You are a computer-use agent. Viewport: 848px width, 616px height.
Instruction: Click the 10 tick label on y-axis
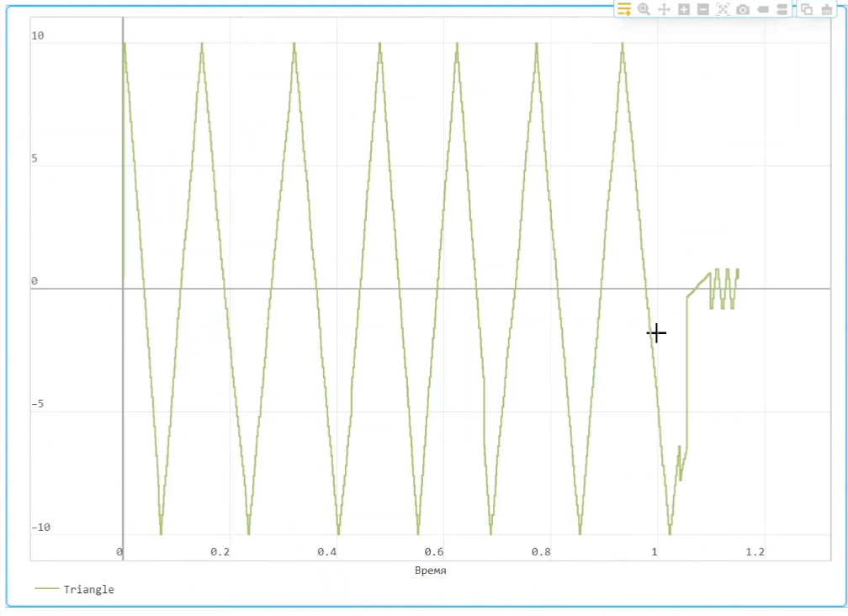[x=38, y=36]
